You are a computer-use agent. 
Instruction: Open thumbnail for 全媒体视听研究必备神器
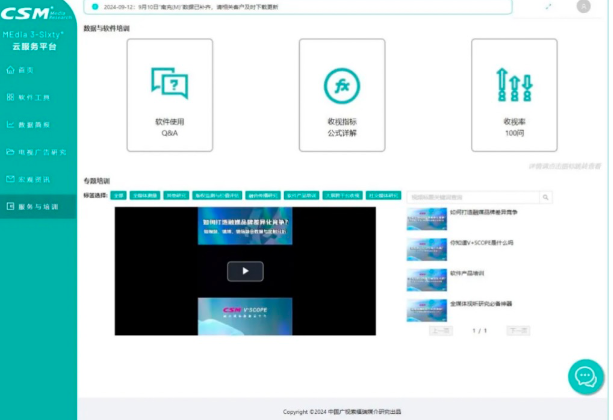[427, 311]
